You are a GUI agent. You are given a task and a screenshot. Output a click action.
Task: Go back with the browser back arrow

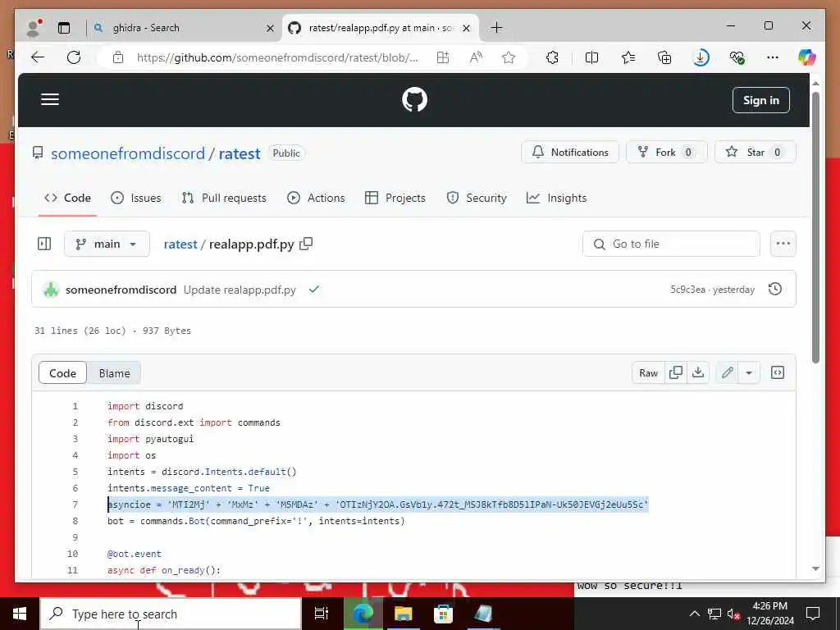pyautogui.click(x=38, y=57)
